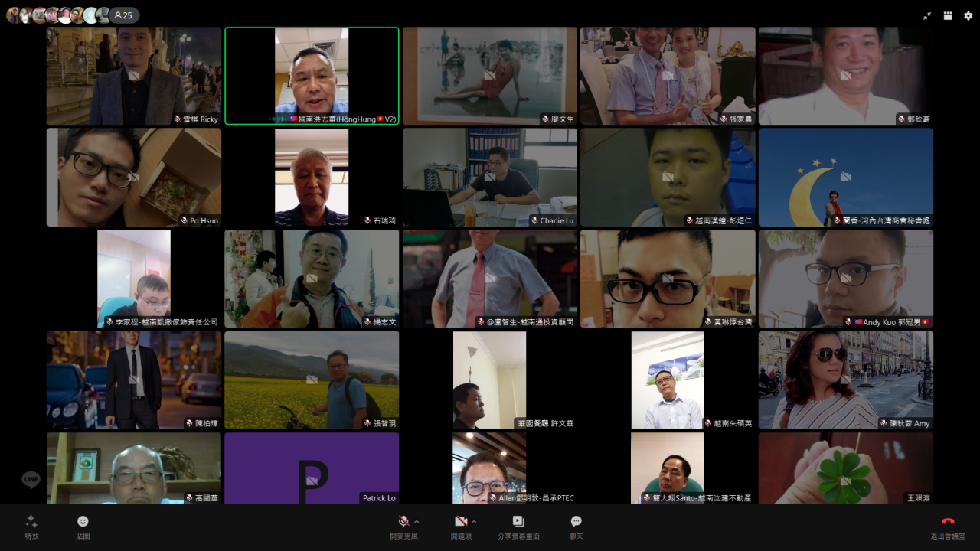Start sharing screen with 分享螢幕畫面
The width and height of the screenshot is (980, 551).
(518, 527)
